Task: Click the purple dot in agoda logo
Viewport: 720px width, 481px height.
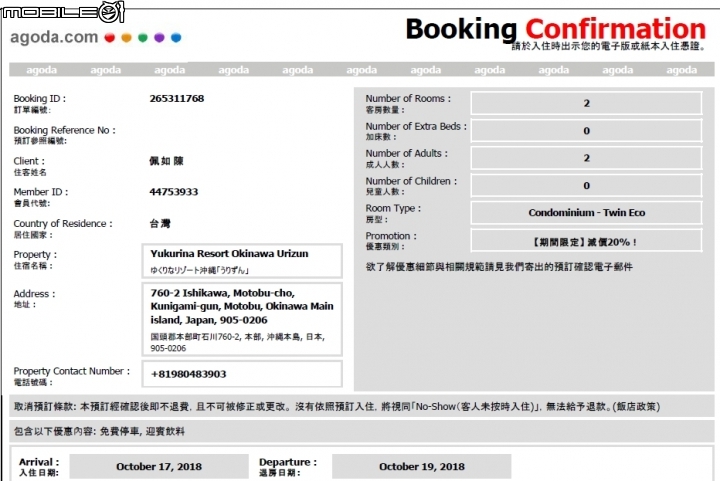Action: 159,38
